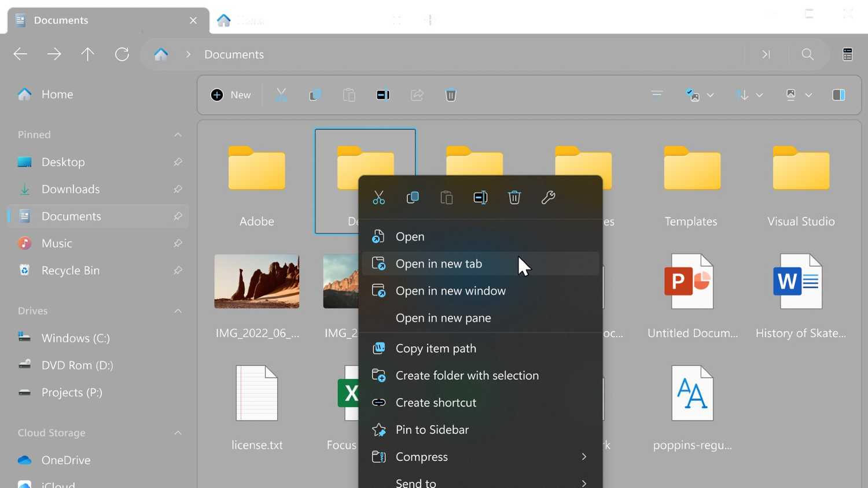
Task: Open the search icon in address bar
Action: pyautogui.click(x=808, y=54)
